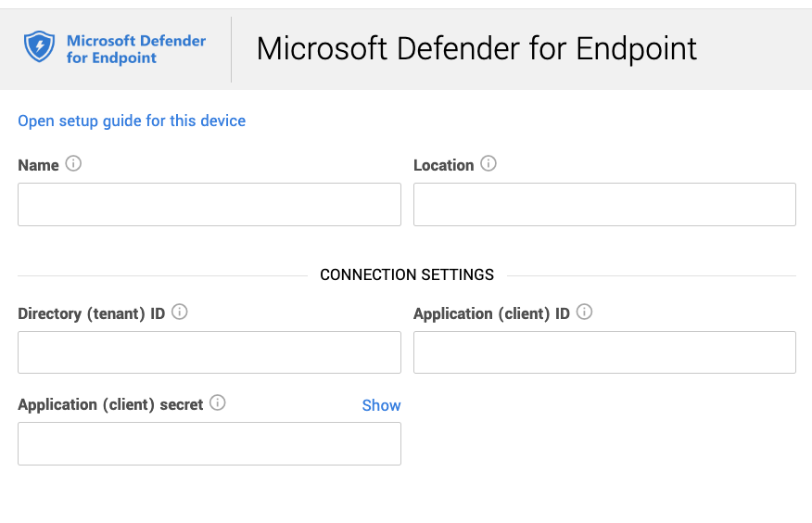Click the info icon next to Location
This screenshot has height=523, width=812.
point(488,163)
